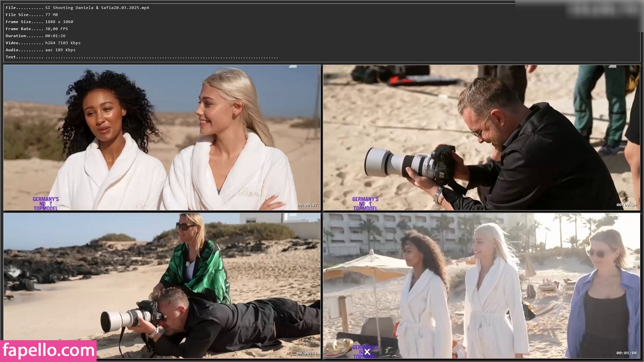Click the File Size 77 MB line
This screenshot has height=362, width=644.
coord(32,15)
